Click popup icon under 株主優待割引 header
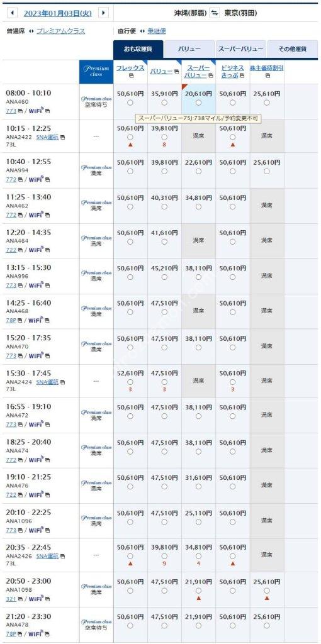Screen dimensions: 321x644 267,76
